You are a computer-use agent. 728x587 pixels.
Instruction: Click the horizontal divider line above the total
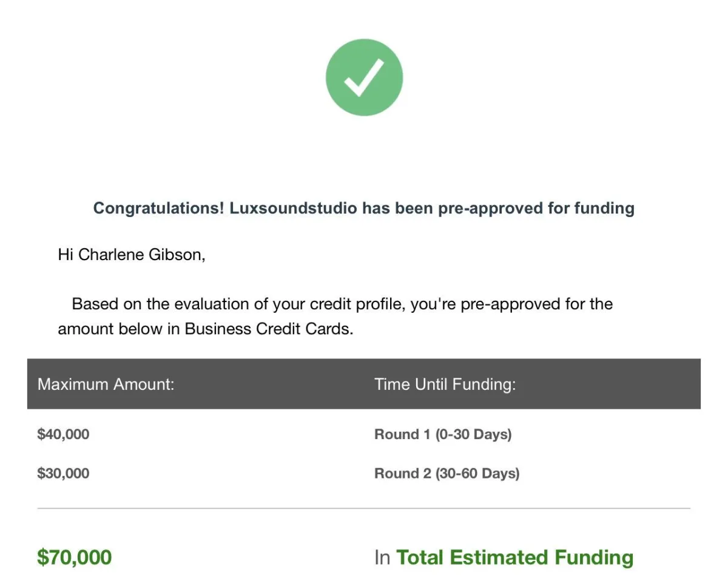tap(364, 508)
